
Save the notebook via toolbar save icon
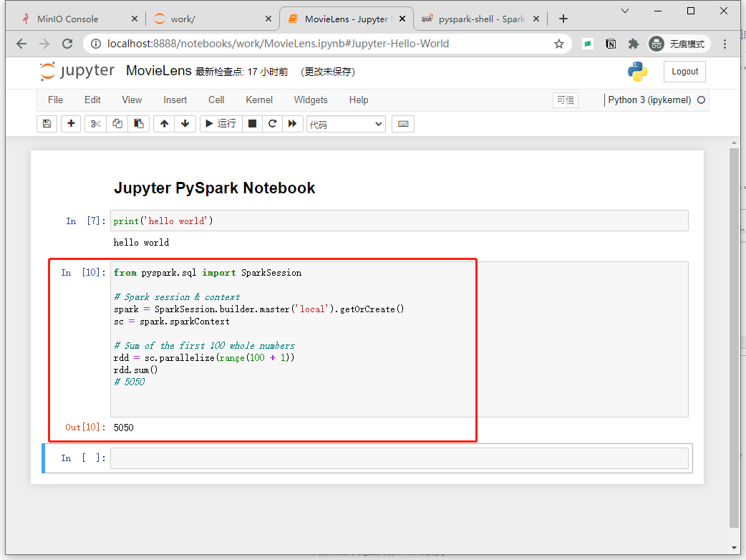[x=47, y=124]
